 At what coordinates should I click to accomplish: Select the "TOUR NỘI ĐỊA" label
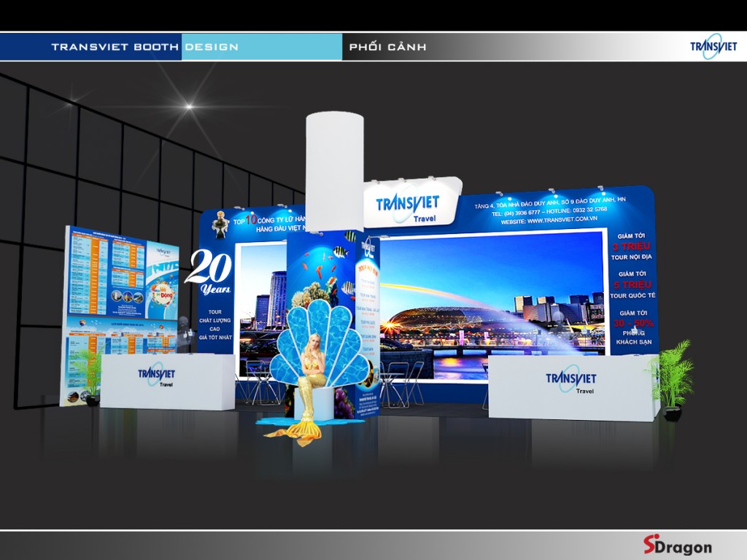click(x=631, y=257)
